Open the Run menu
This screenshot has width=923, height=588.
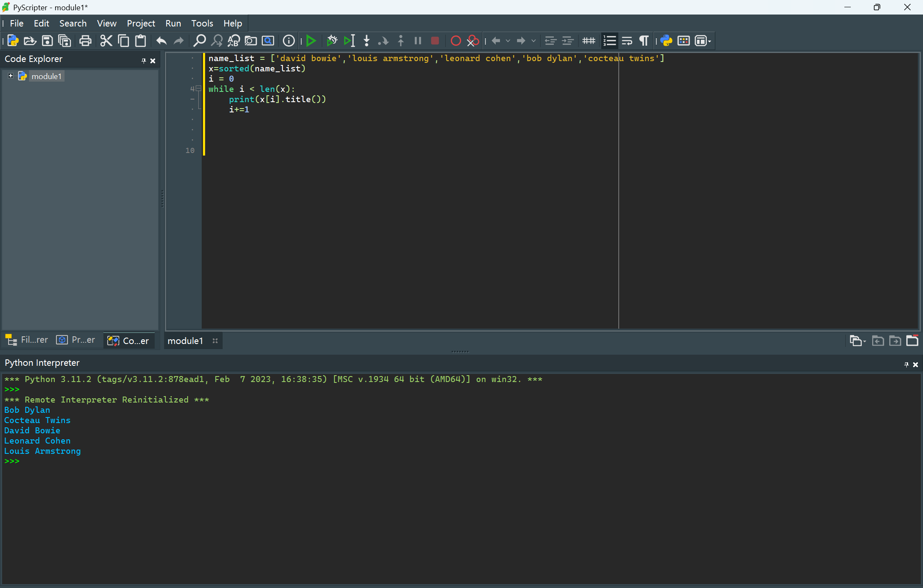click(x=173, y=24)
